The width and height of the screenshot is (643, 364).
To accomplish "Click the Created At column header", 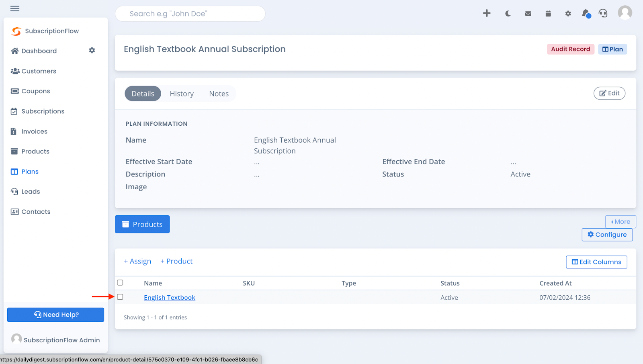I will click(555, 283).
